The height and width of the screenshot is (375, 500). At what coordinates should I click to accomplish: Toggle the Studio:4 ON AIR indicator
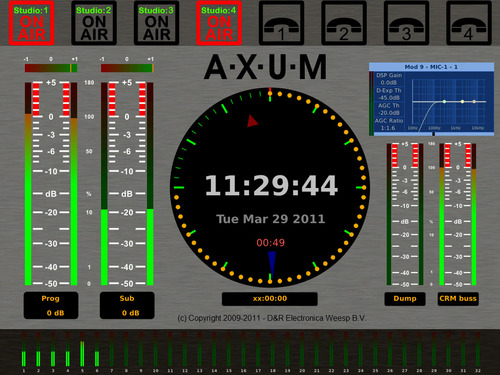pyautogui.click(x=219, y=23)
